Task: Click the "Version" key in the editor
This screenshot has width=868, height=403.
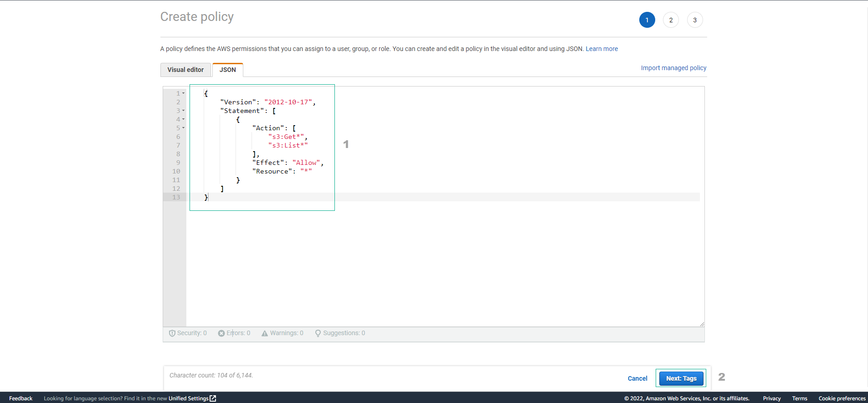Action: [238, 102]
